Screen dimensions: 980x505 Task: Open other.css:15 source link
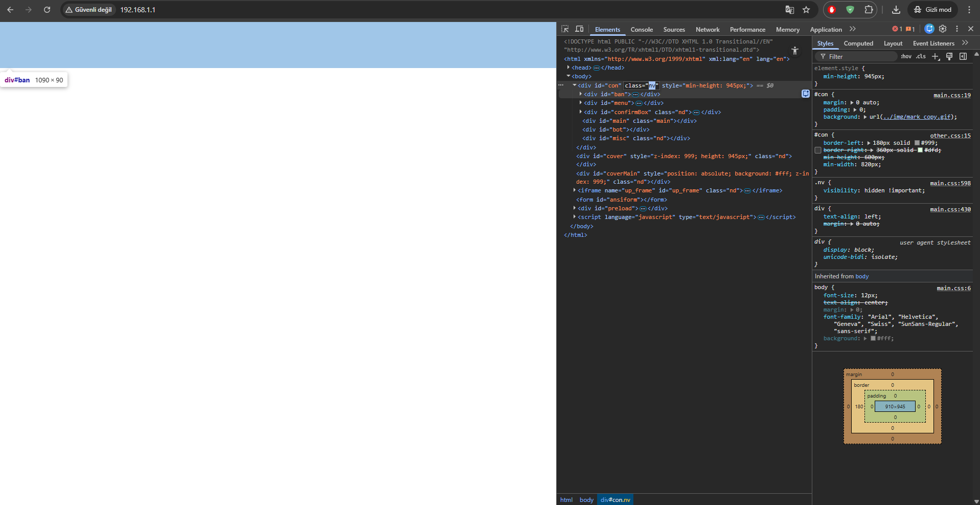[x=950, y=136]
